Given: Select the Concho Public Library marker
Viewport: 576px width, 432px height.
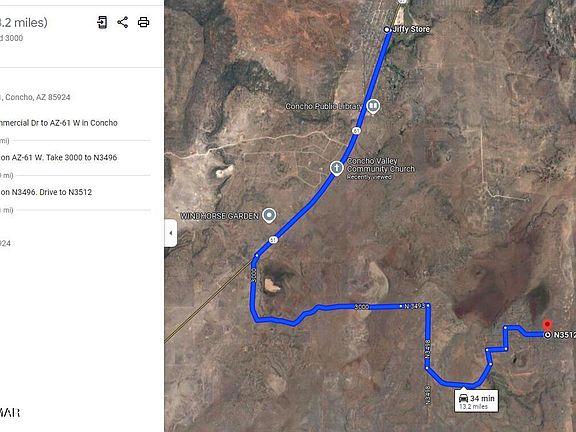Looking at the screenshot, I should coord(373,107).
